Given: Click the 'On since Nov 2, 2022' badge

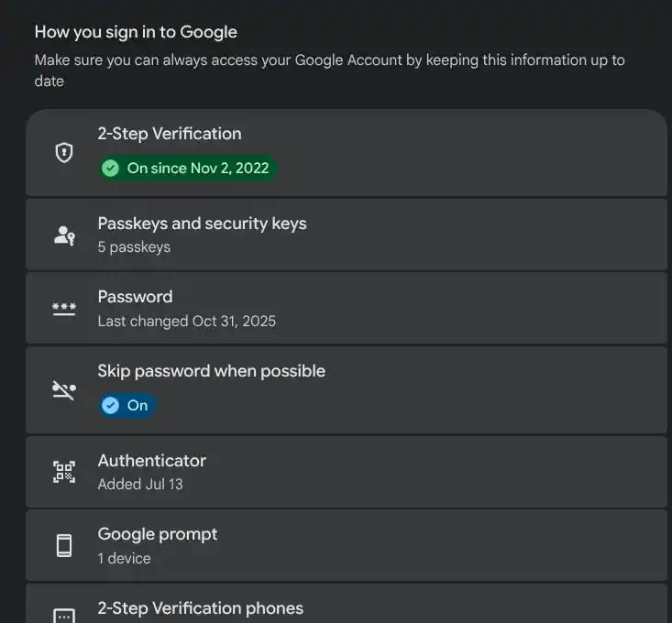Looking at the screenshot, I should [x=188, y=168].
